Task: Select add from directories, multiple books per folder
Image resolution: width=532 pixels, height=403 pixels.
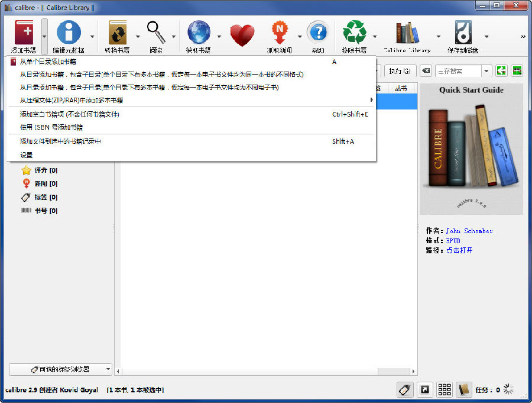Action: 192,88
